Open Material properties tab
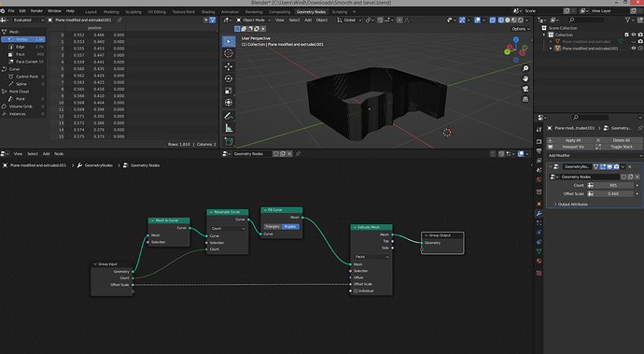This screenshot has width=644, height=354. [x=539, y=262]
